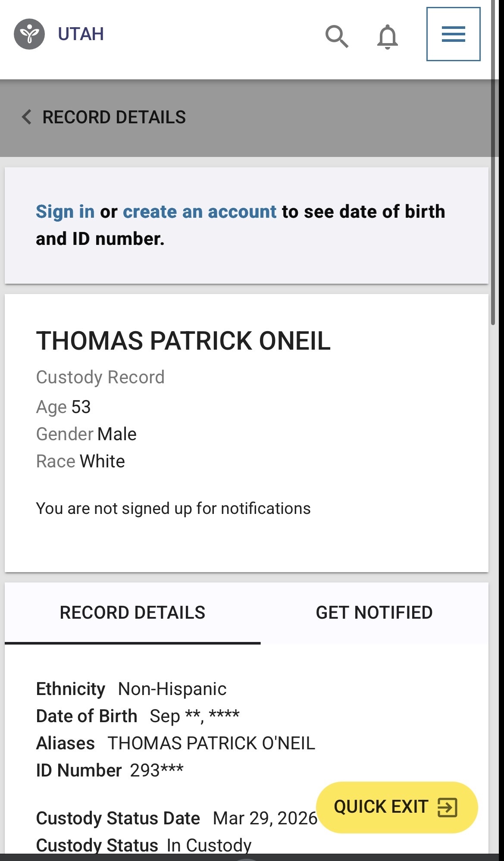Viewport: 504px width, 861px height.
Task: Click the UTAH state label
Action: (81, 34)
